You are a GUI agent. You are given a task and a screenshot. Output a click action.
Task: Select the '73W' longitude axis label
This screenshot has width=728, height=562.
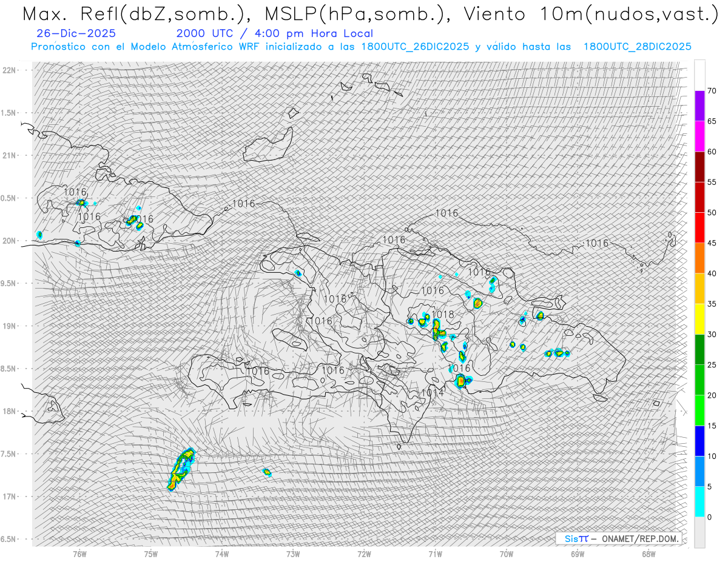(293, 554)
